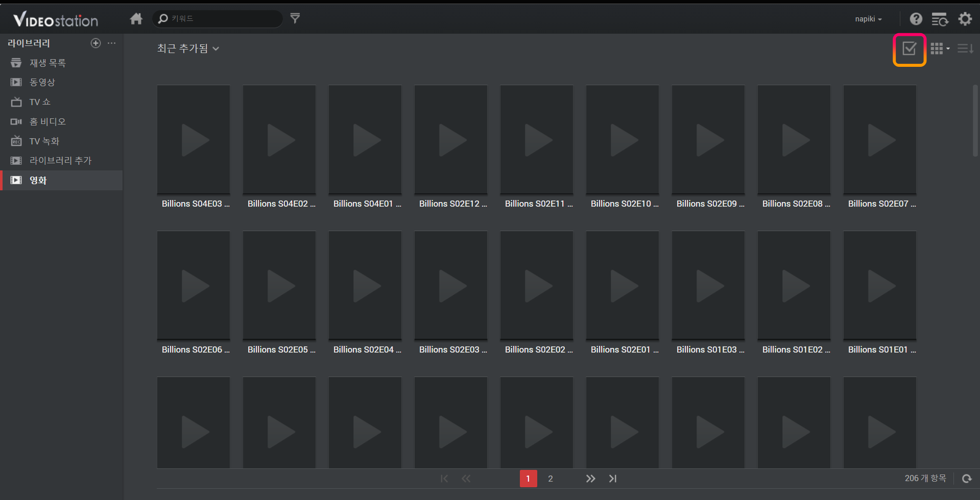
Task: Open Billions S02E02 thumbnail
Action: coord(537,286)
